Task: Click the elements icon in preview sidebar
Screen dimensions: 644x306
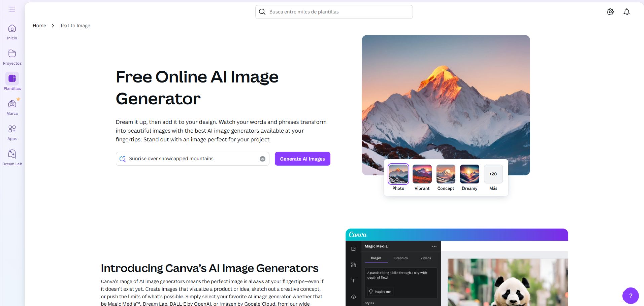Action: point(353,265)
